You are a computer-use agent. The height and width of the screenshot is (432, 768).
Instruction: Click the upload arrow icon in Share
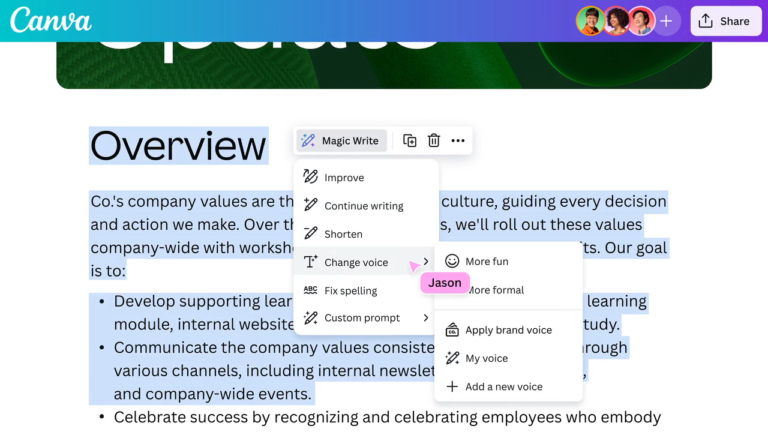pos(705,21)
